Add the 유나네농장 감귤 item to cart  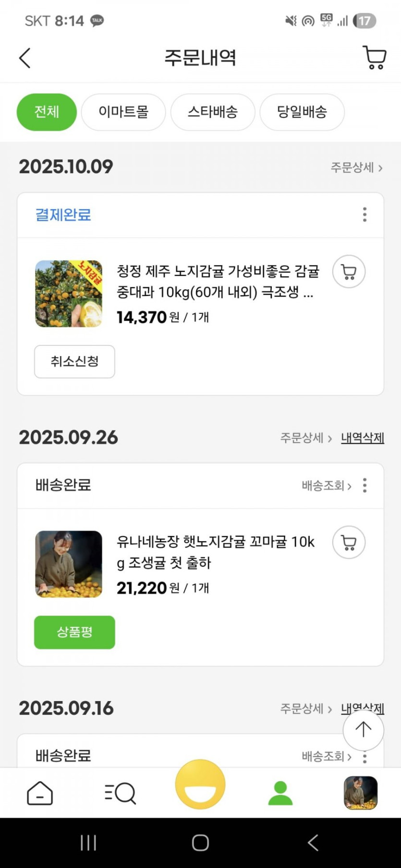(349, 543)
